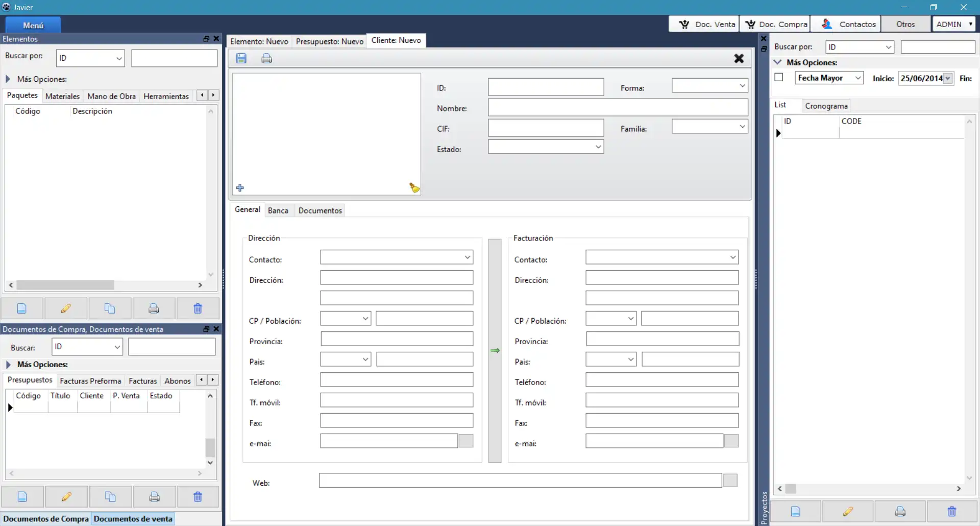Close the Documentos de Compra panel

point(216,329)
